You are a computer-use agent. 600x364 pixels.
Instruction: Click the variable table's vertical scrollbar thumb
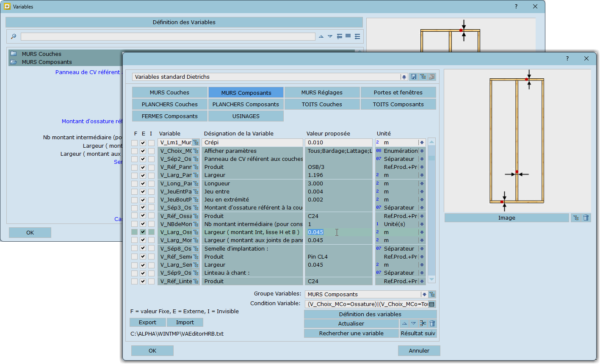tap(431, 158)
